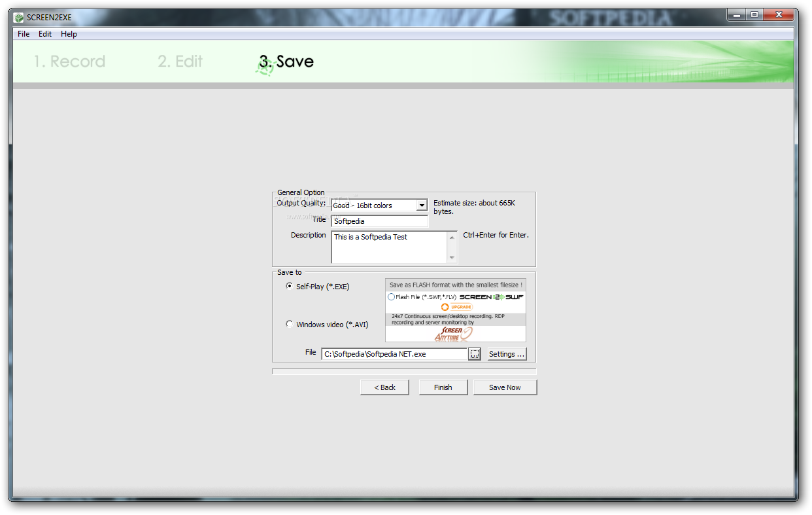Click the Title field containing Softpedia
Image resolution: width=812 pixels, height=515 pixels.
pyautogui.click(x=379, y=221)
